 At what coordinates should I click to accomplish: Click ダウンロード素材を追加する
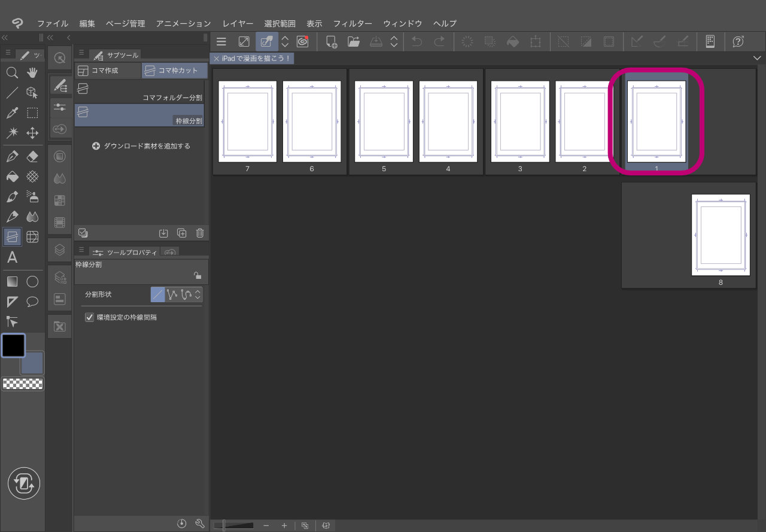[141, 146]
